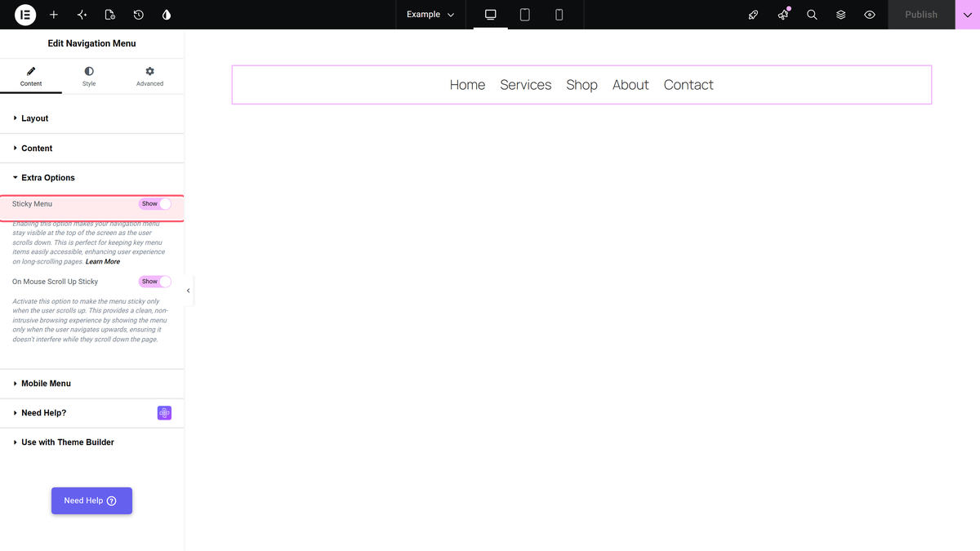Switch to mobile phone view mode
The width and height of the screenshot is (980, 551).
559,15
